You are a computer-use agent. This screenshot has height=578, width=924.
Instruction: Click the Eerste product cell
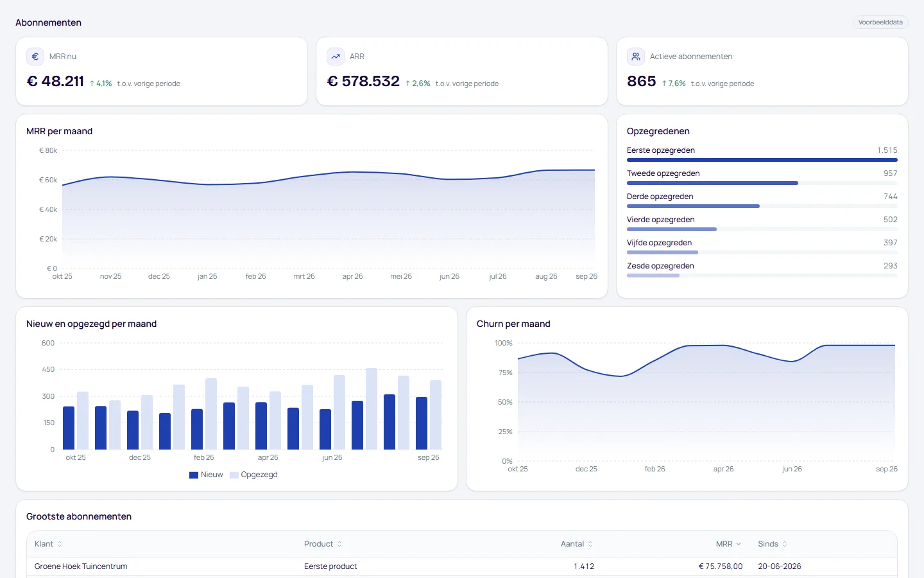tap(330, 566)
